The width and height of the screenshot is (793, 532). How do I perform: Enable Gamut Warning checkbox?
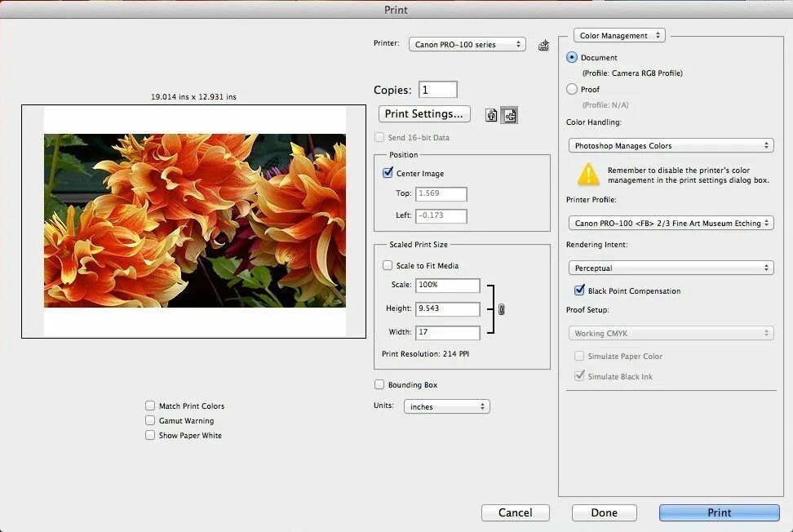point(149,420)
